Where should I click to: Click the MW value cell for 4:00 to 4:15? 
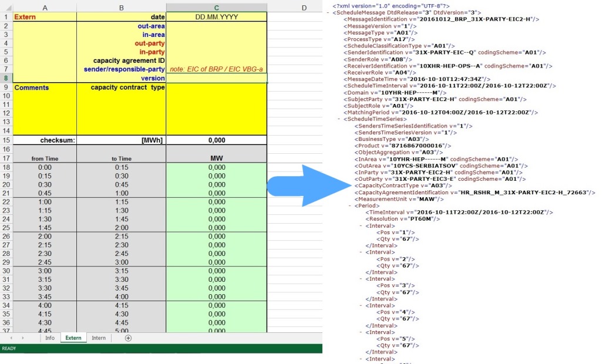click(216, 305)
